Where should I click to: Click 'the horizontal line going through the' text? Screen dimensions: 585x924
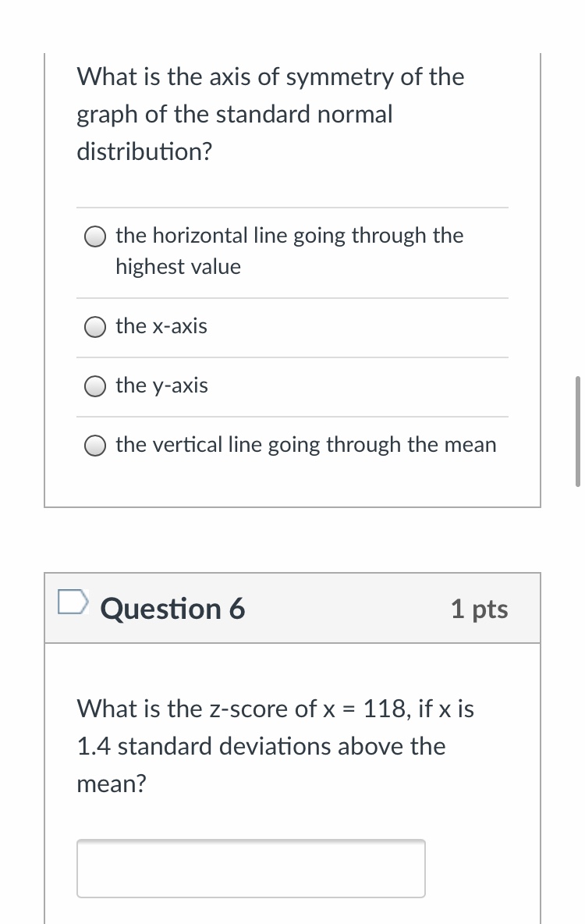tap(289, 236)
